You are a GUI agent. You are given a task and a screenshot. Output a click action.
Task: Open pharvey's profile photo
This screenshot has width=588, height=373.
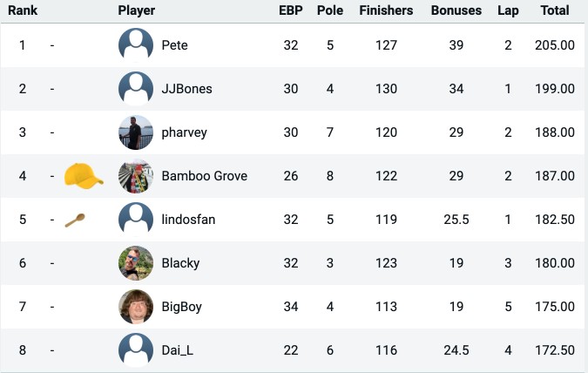pos(136,132)
